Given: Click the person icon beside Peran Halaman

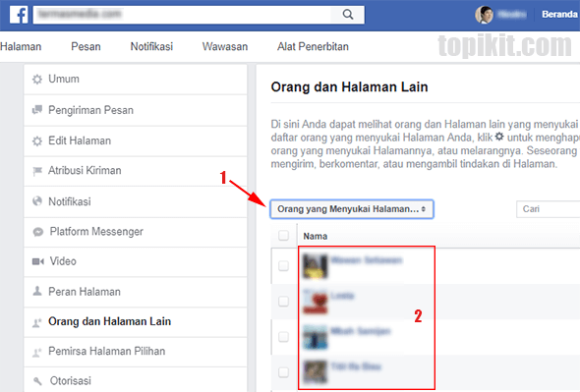Looking at the screenshot, I should [x=37, y=292].
